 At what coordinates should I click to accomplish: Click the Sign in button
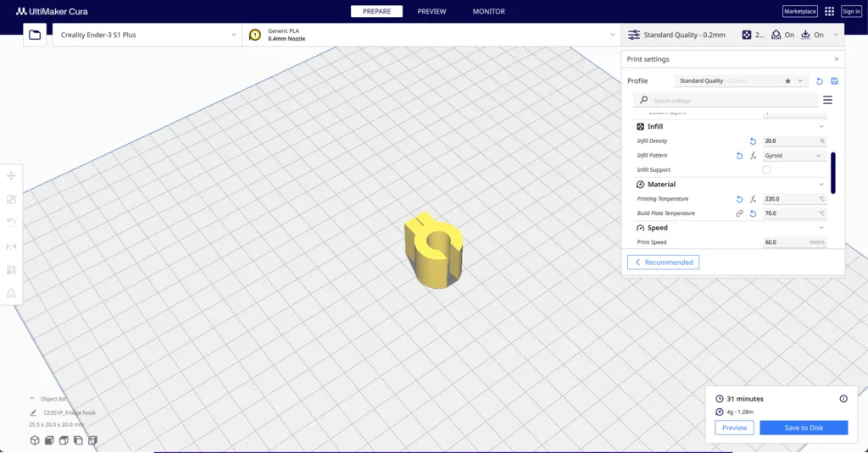(851, 11)
